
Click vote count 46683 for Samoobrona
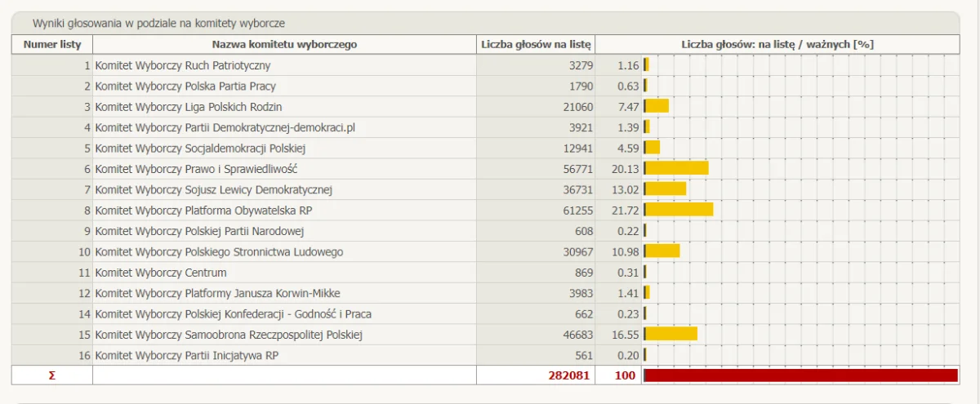pyautogui.click(x=578, y=335)
